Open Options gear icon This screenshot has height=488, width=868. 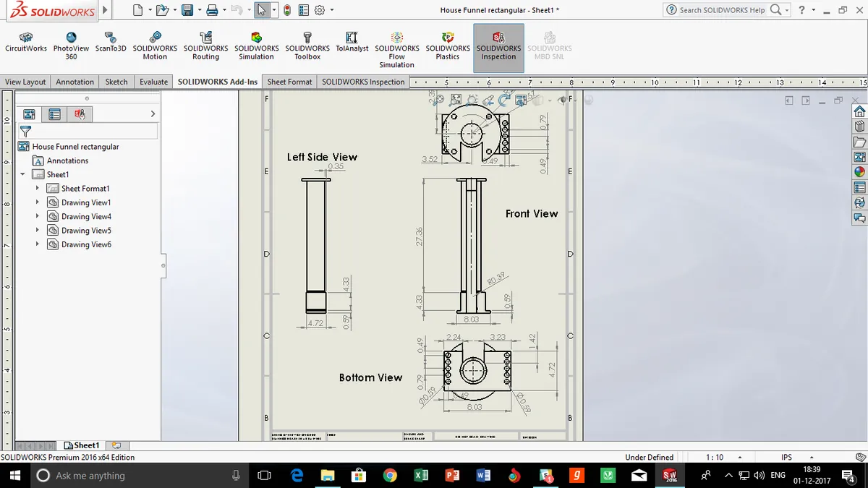pos(320,10)
